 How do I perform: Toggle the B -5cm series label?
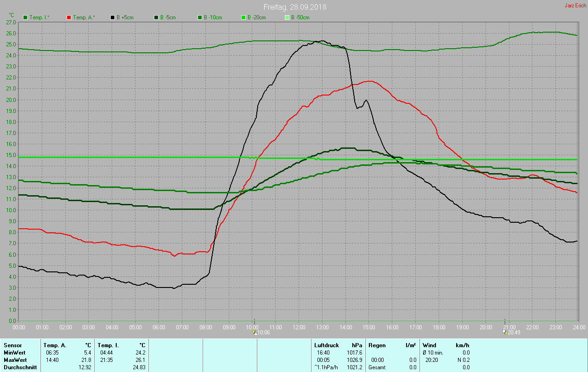pos(168,17)
